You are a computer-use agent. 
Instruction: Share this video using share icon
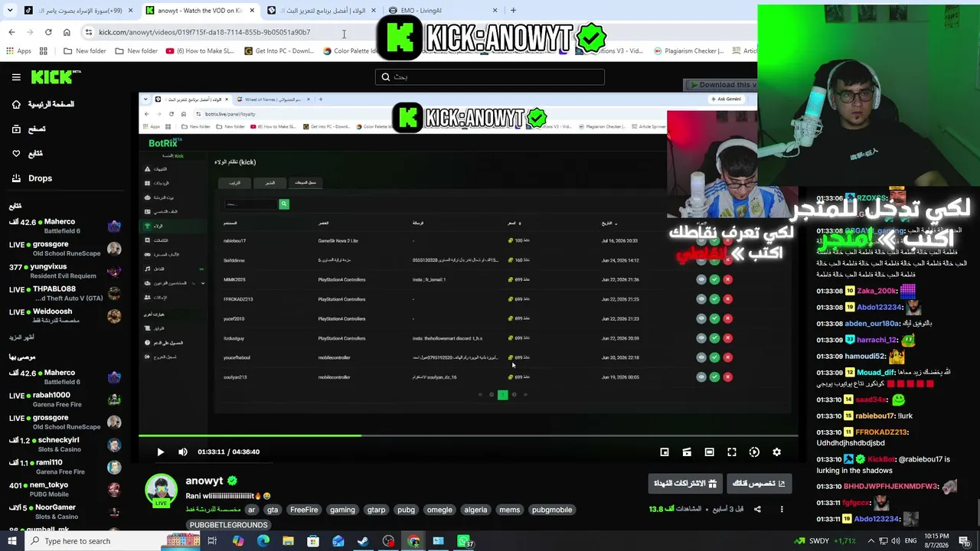(757, 509)
